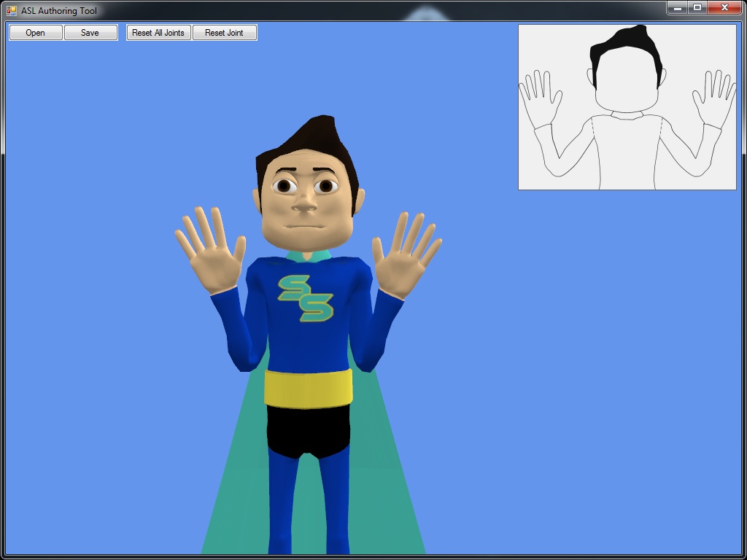Click the black hair in the outline sketch

(627, 44)
